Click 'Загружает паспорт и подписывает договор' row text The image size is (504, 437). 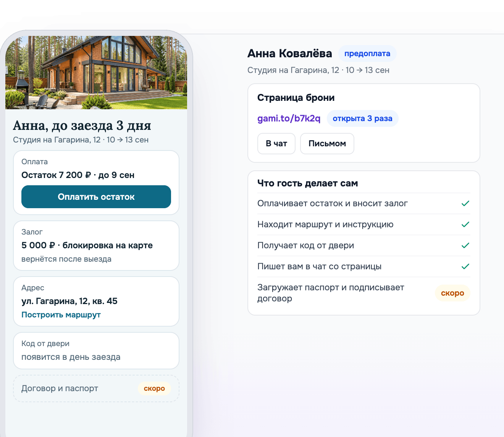(x=331, y=293)
